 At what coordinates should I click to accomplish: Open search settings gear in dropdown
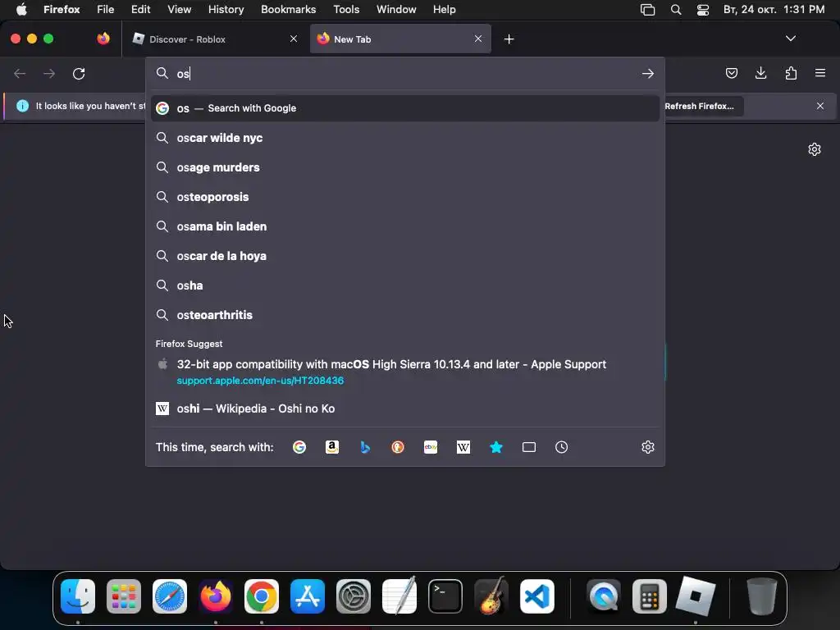click(x=648, y=447)
